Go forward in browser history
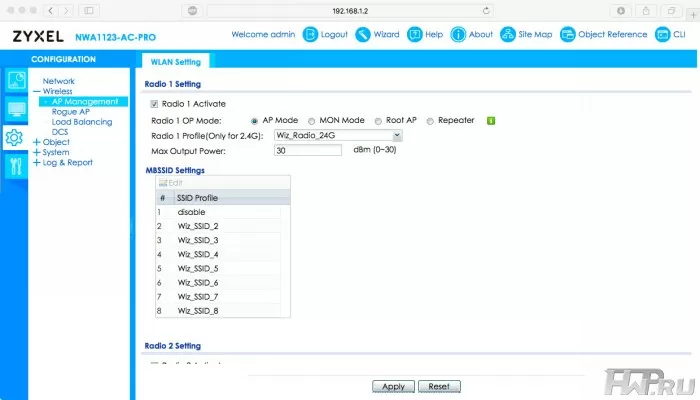 (x=66, y=11)
